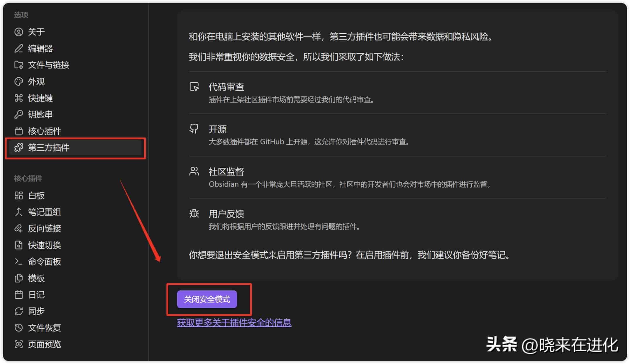The width and height of the screenshot is (630, 364).
Task: Open 页面预览 plugin options
Action: point(76,344)
